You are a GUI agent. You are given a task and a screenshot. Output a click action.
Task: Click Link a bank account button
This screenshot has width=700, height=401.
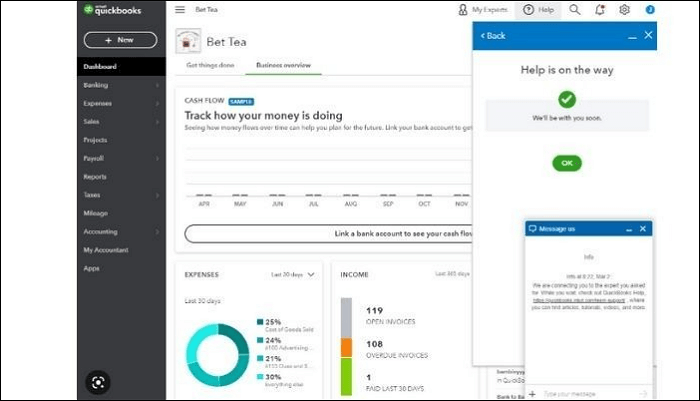click(329, 234)
